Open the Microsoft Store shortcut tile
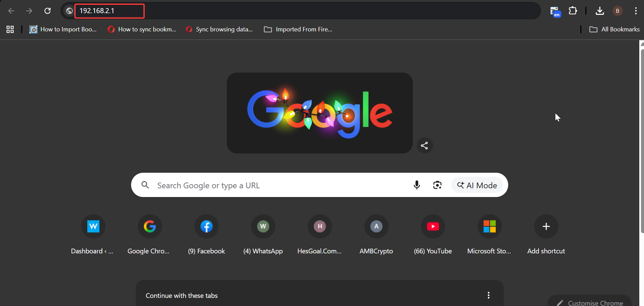The image size is (644, 306). [x=489, y=234]
